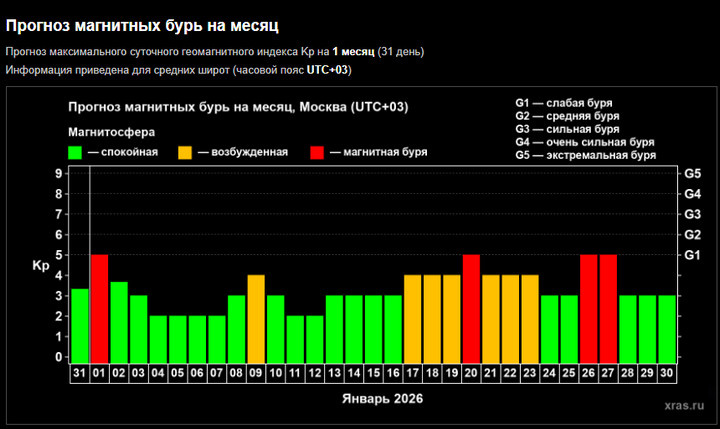This screenshot has height=429, width=720.
Task: Click the green 'спокойная' legend swatch
Action: point(75,152)
